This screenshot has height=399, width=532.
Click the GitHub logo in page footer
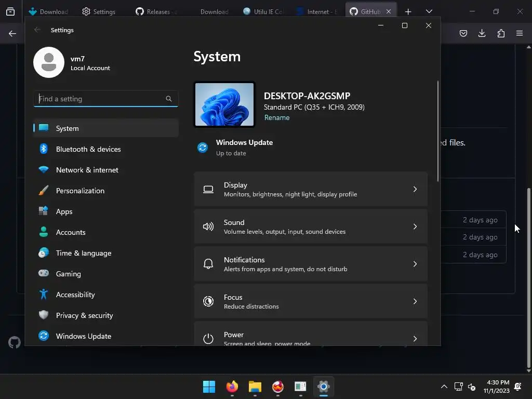[14, 342]
